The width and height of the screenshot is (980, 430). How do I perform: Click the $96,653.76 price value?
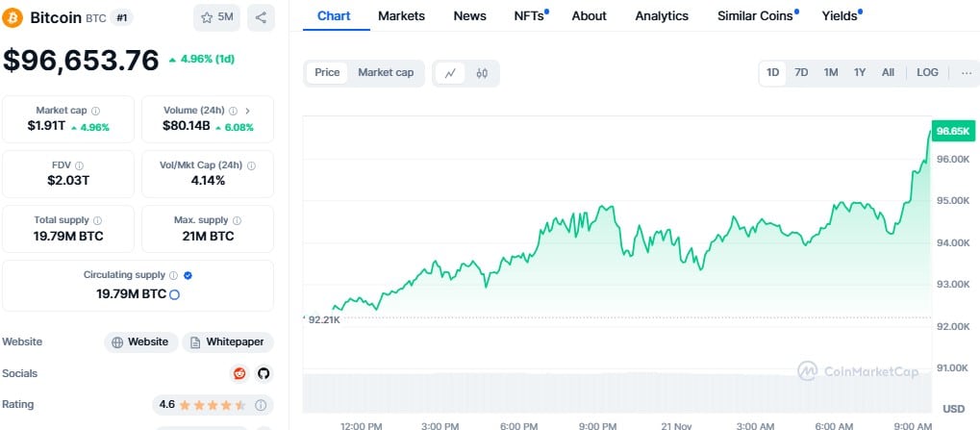(81, 61)
